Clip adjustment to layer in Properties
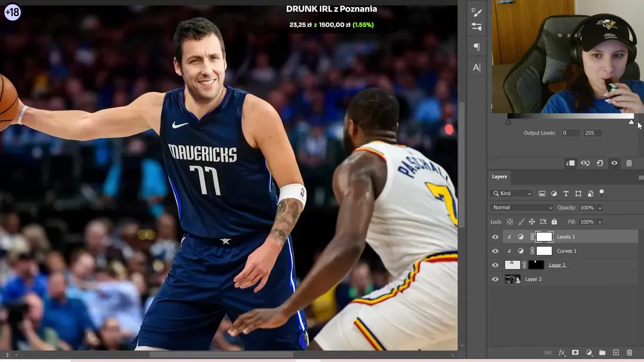 570,163
